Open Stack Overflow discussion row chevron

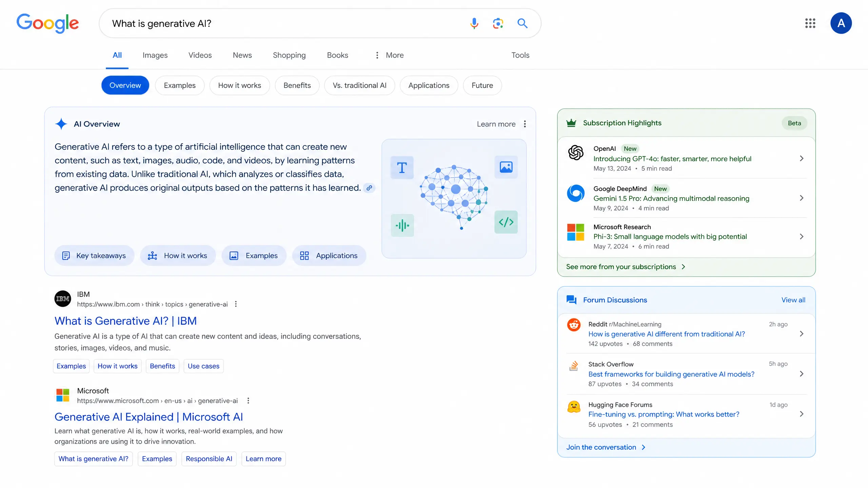point(802,374)
